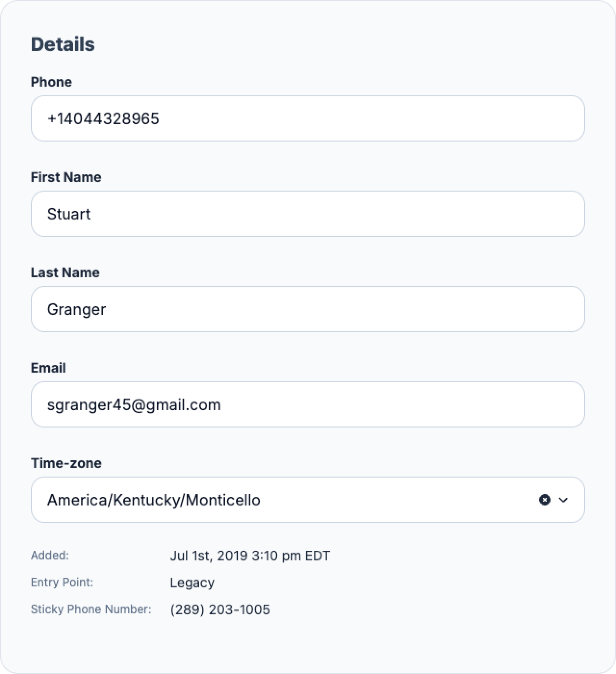616x674 pixels.
Task: Click the +14044328965 phone text
Action: pyautogui.click(x=103, y=118)
